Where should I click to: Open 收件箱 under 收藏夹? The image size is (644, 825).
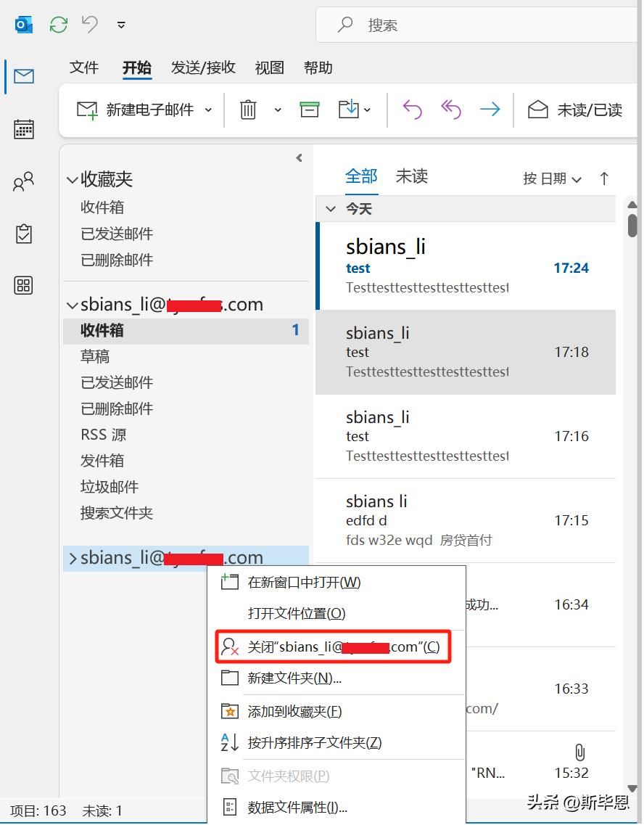[x=102, y=208]
